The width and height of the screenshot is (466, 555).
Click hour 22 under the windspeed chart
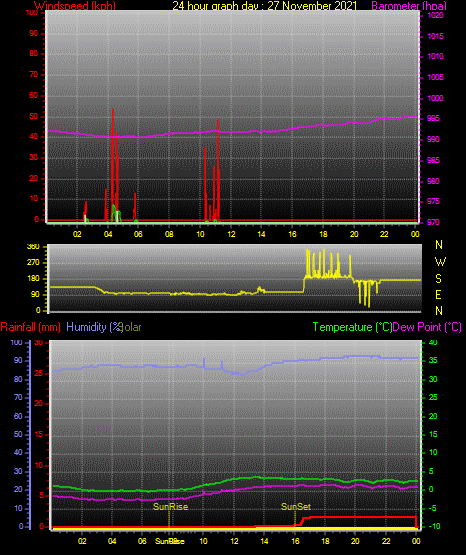tap(385, 234)
